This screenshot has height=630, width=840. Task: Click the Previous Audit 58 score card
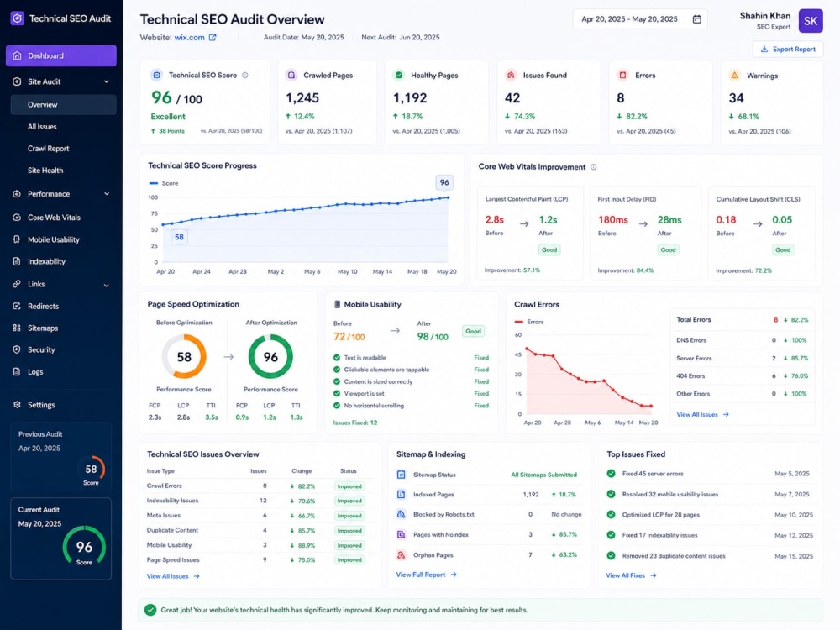60,457
